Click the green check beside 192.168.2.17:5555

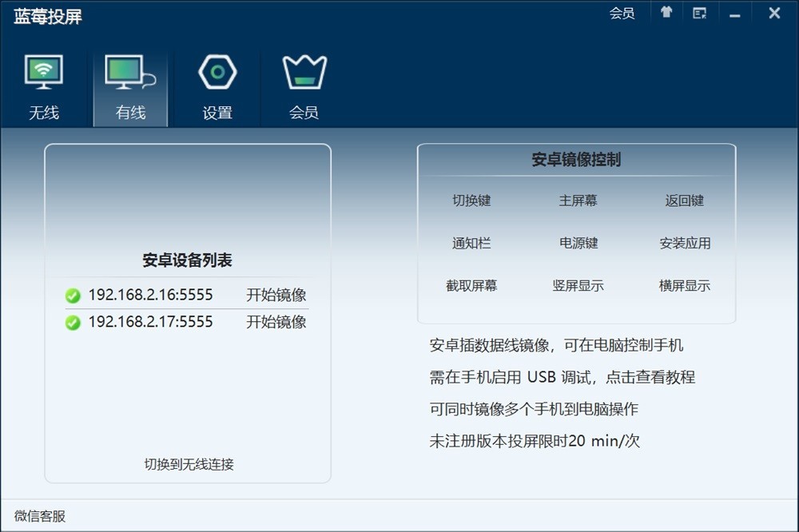tap(73, 323)
